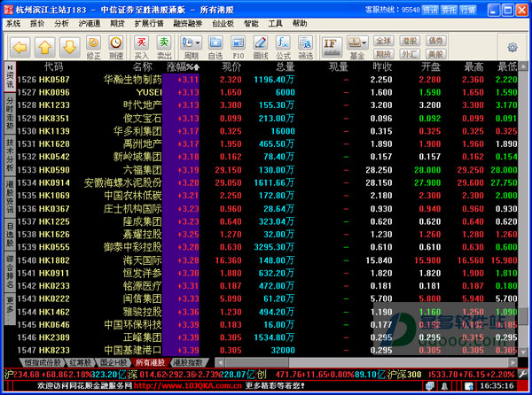Viewport: 532px width, 395px height.
Task: Click the up arrow toolbar button
Action: coord(45,48)
